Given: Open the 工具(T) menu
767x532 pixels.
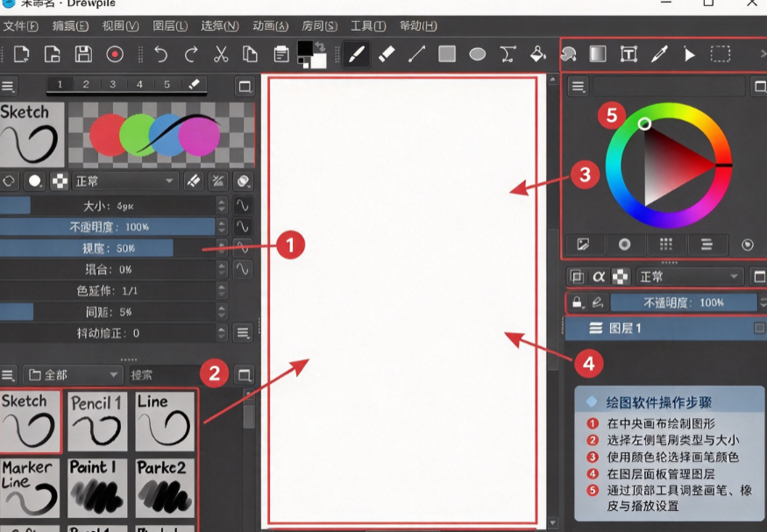Looking at the screenshot, I should [368, 26].
